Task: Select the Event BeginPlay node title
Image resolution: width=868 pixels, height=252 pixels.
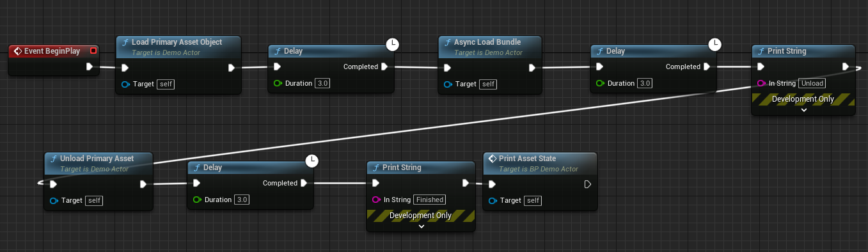Action: [52, 51]
